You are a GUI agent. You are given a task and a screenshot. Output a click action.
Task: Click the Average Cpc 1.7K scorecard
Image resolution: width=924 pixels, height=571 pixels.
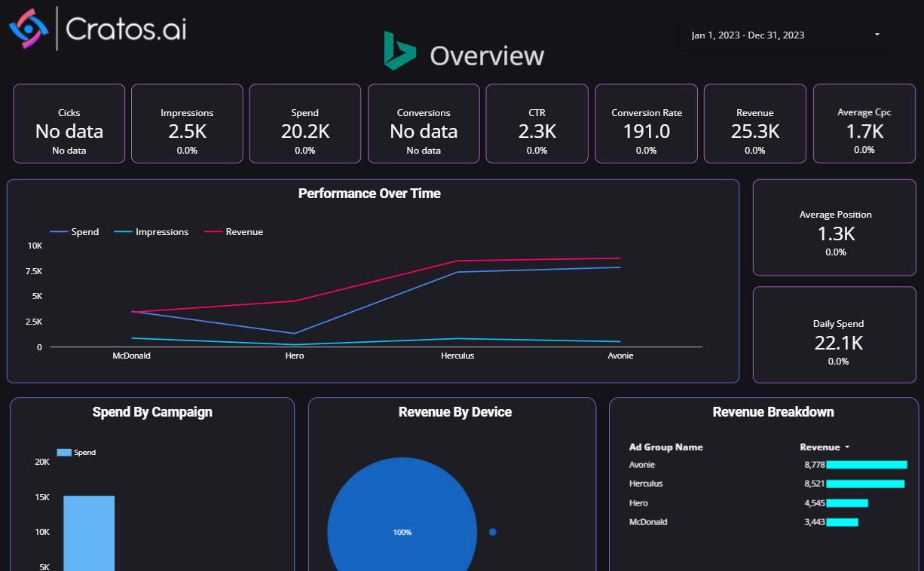tap(864, 124)
